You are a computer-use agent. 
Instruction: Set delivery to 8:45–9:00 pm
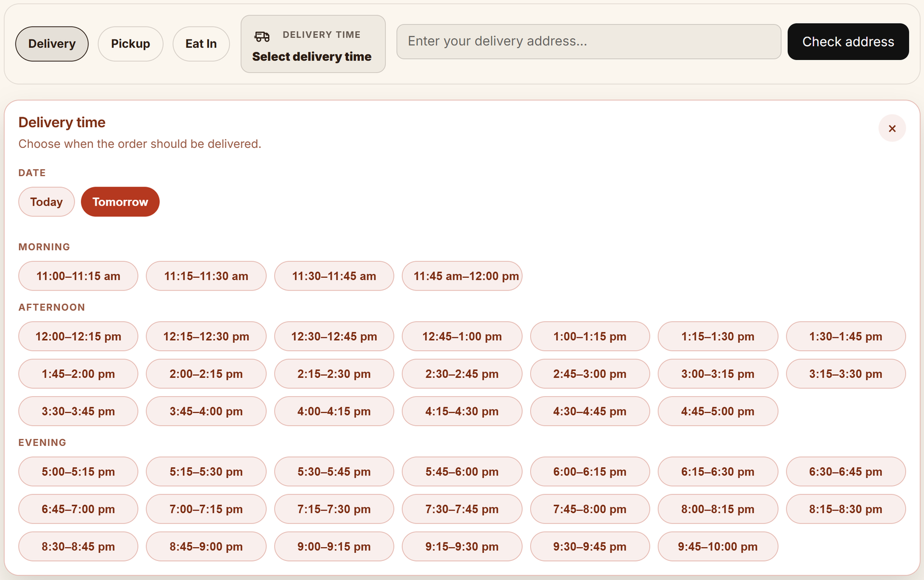tap(206, 546)
